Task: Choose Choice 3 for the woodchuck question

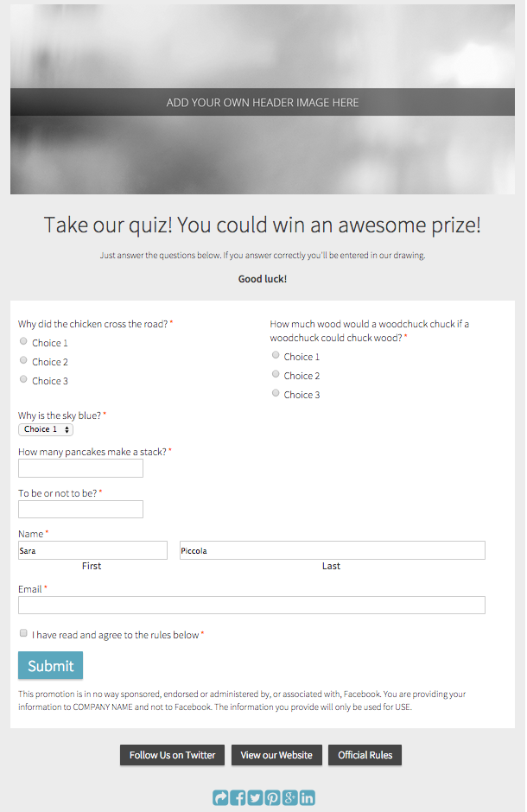Action: [x=275, y=393]
